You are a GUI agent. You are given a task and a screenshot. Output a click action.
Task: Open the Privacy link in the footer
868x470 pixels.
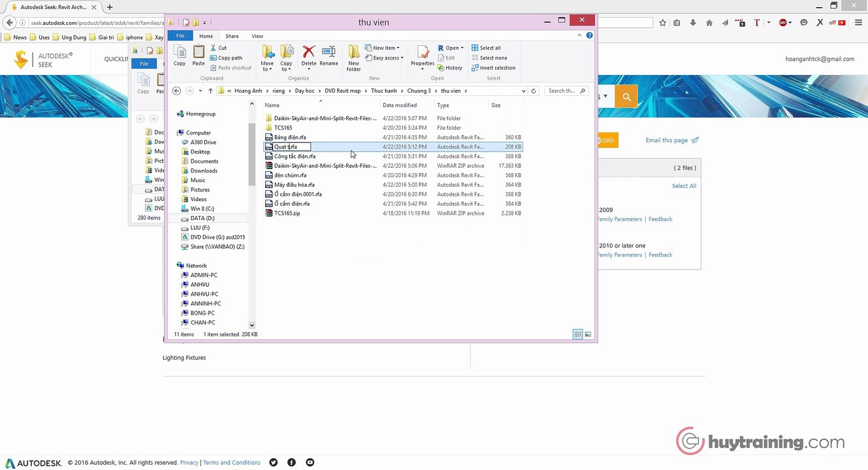189,463
